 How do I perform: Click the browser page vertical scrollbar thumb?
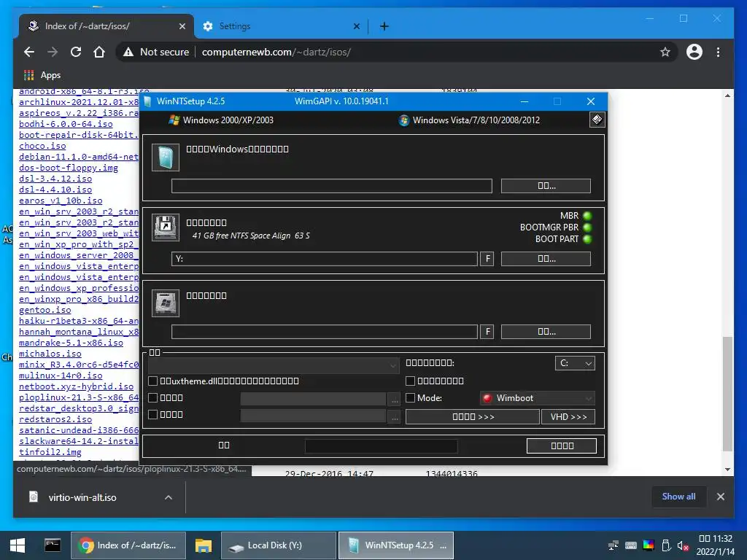point(727,393)
